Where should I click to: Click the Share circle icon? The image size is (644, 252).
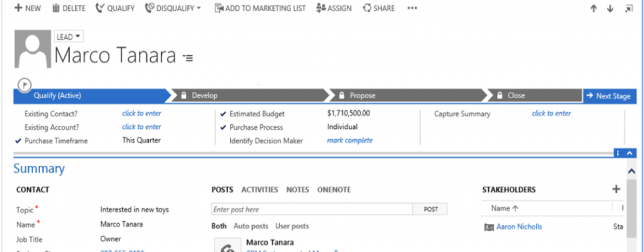click(x=367, y=8)
